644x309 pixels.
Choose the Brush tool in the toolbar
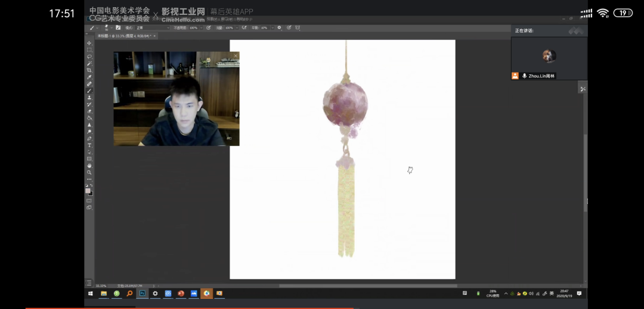89,90
